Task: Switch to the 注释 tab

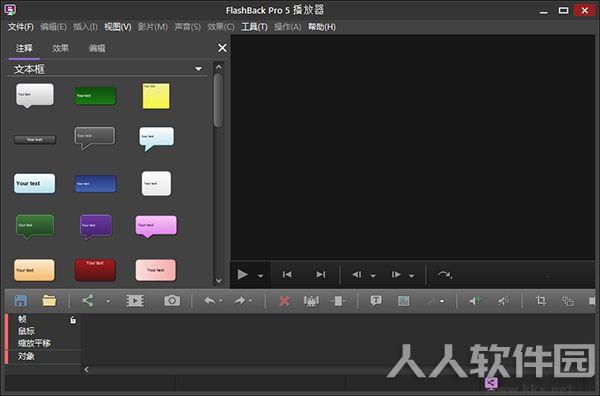Action: pos(24,48)
